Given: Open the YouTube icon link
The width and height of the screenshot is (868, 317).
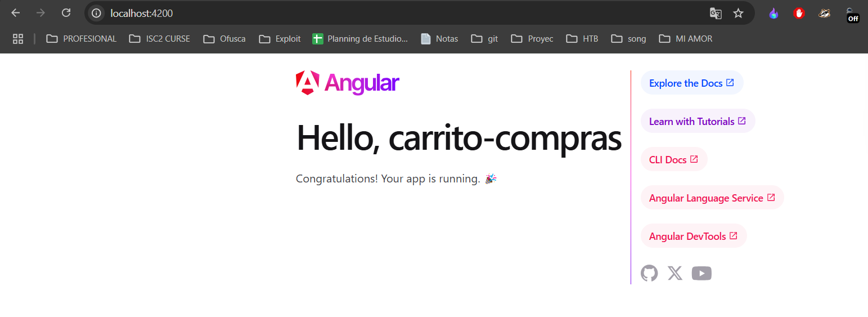Looking at the screenshot, I should pos(701,273).
